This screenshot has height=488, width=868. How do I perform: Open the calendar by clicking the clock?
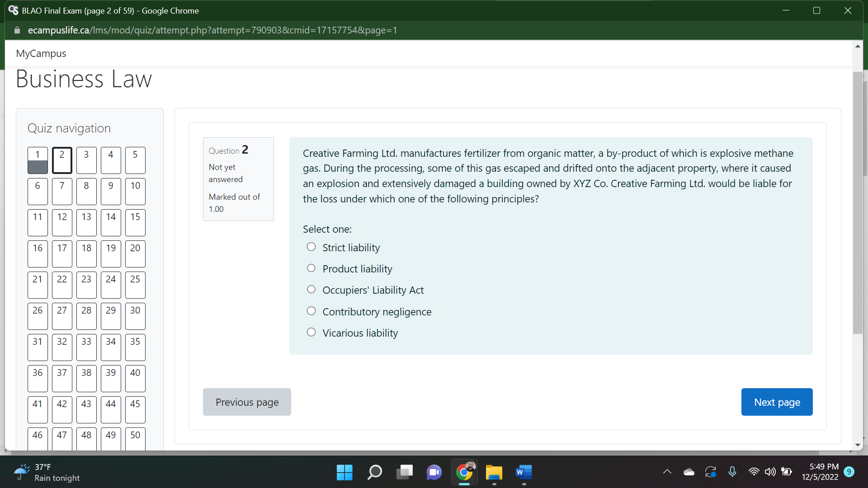click(821, 472)
